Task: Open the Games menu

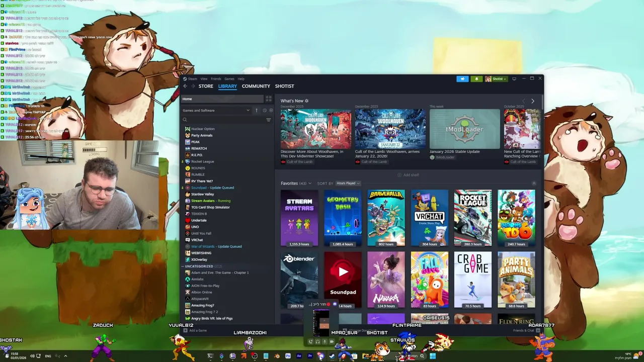Action: (229, 79)
